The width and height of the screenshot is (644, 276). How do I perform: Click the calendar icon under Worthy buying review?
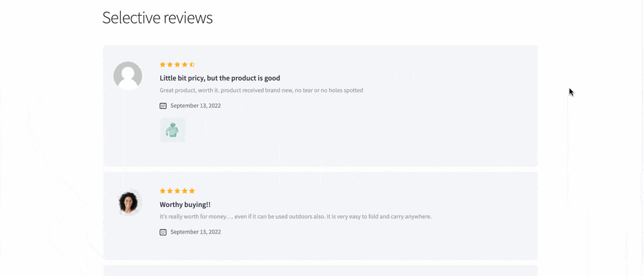click(163, 232)
